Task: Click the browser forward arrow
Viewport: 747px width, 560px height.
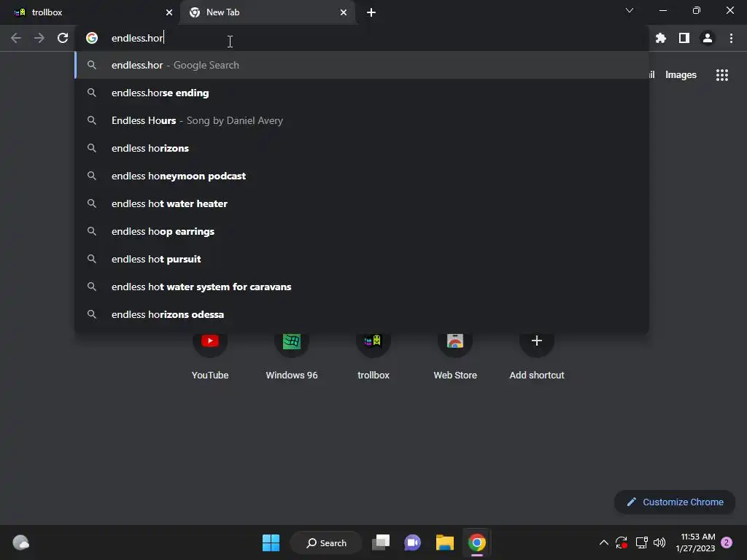Action: (x=39, y=38)
